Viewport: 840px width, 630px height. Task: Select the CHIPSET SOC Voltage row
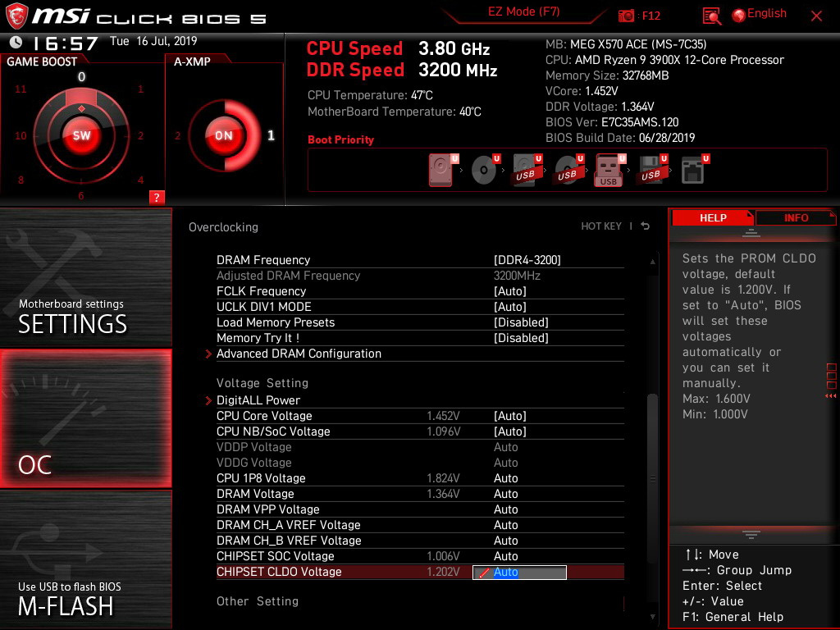click(420, 555)
